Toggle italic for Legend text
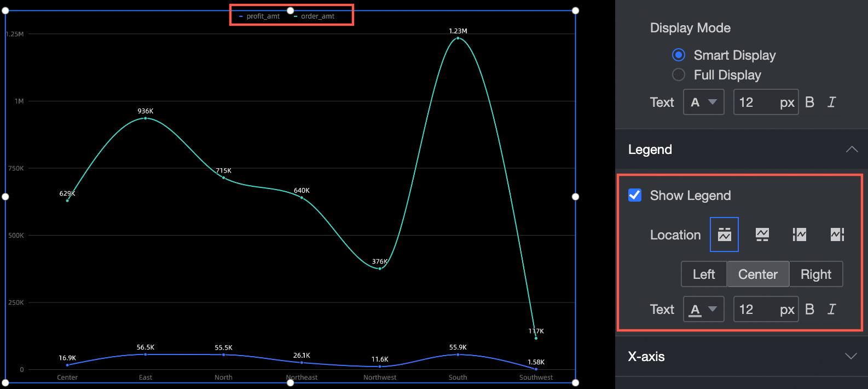The height and width of the screenshot is (389, 868). pyautogui.click(x=831, y=309)
